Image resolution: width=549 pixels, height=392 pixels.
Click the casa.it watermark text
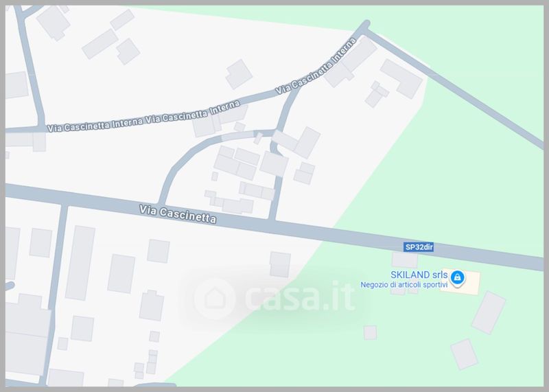click(300, 297)
